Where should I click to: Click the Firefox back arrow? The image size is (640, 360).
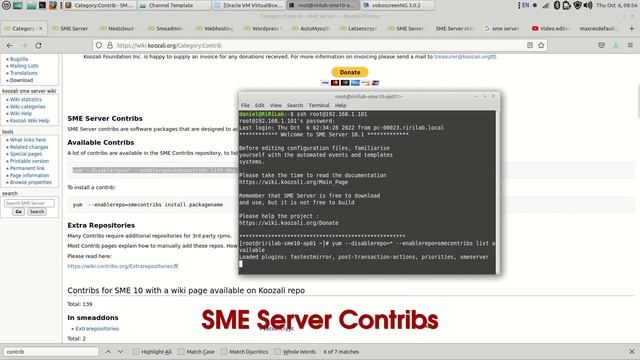click(x=9, y=45)
